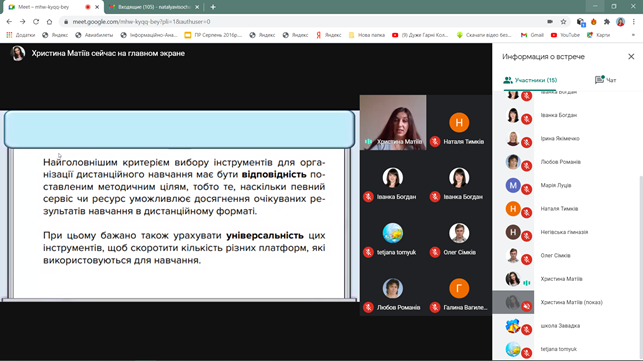Bookmark this page with the star icon
This screenshot has height=361, width=643.
(x=563, y=22)
